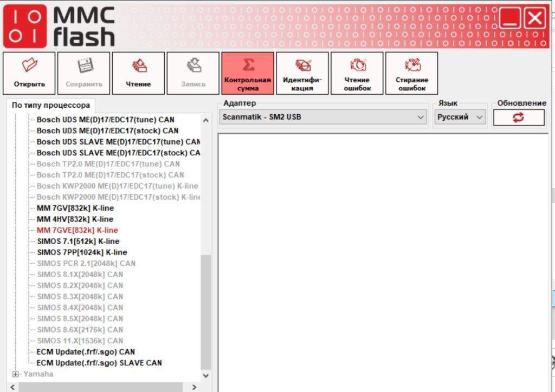Click the tree's vertical scrollbar thumb
The height and width of the screenshot is (392, 555).
(205, 312)
